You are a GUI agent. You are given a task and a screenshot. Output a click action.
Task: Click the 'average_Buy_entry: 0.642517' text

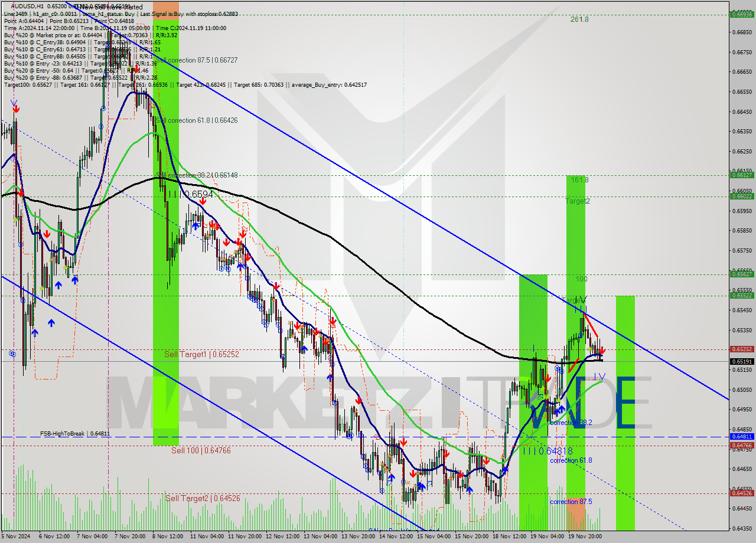(329, 84)
